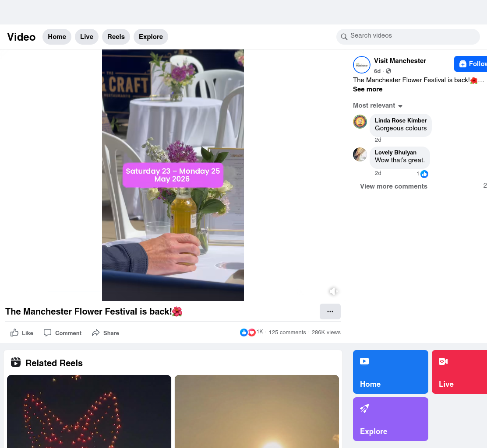This screenshot has width=487, height=448.
Task: Open Linda Rose Kimber's profile name
Action: coord(401,120)
